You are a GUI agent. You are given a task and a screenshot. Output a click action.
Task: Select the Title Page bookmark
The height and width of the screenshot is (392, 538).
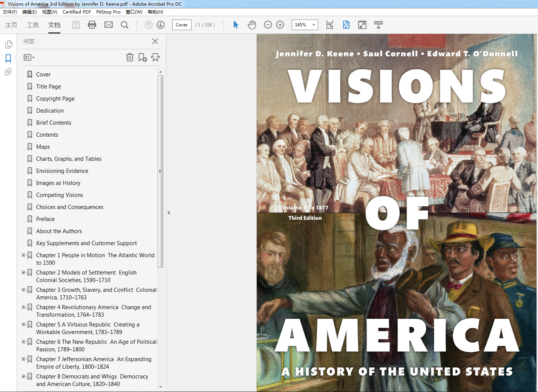[49, 87]
